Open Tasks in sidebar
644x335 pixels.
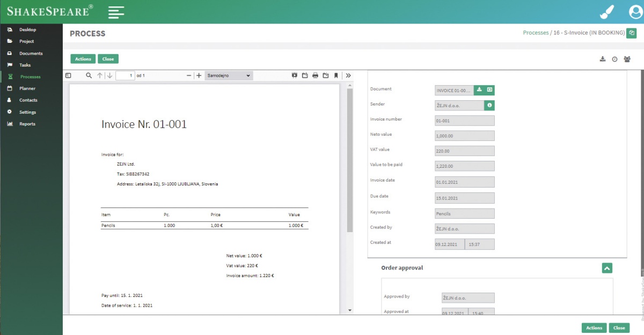[x=25, y=65]
